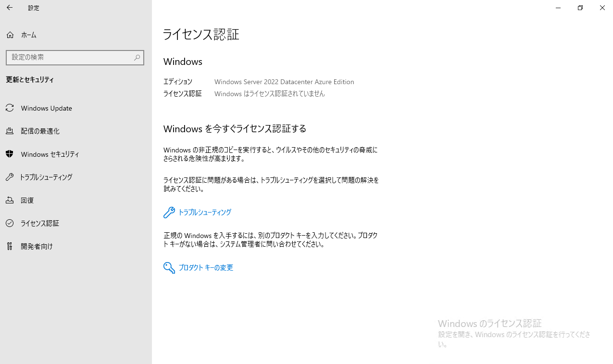Viewport: 613px width, 364px height.
Task: Focus the 設定の検索 search field
Action: [x=75, y=57]
